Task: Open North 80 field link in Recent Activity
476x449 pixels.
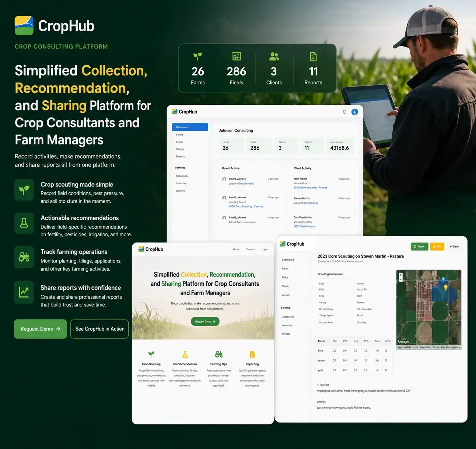Action: pyautogui.click(x=249, y=184)
